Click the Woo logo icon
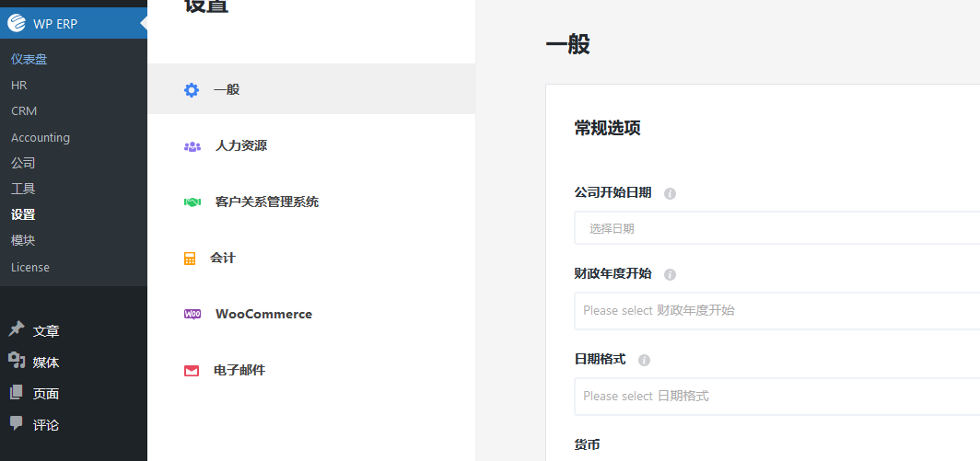Image resolution: width=980 pixels, height=461 pixels. [x=192, y=314]
